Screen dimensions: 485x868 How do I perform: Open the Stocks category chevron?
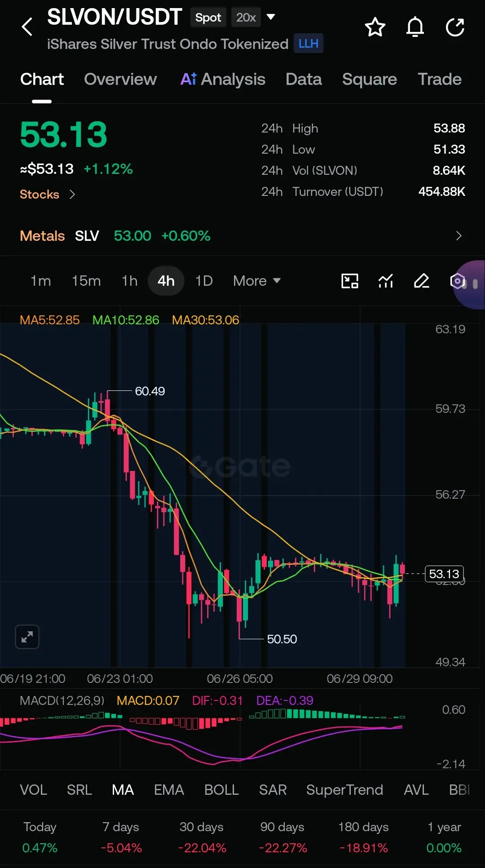click(x=72, y=195)
